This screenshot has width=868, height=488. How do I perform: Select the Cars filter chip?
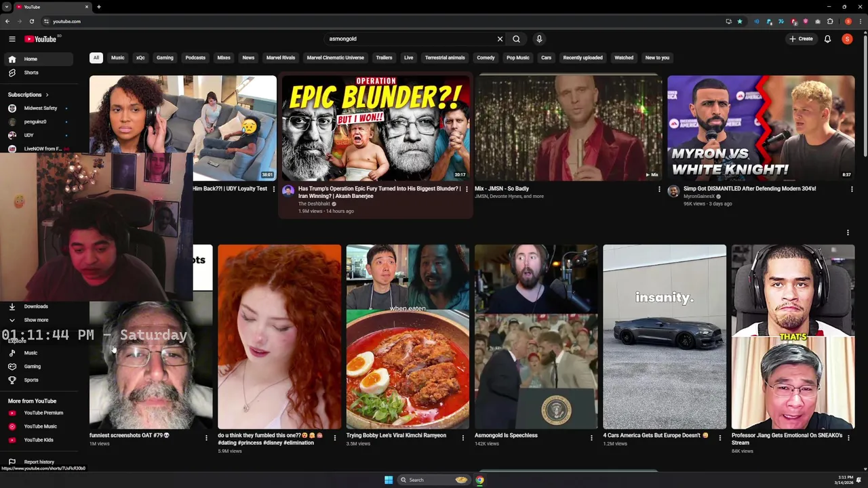tap(546, 58)
